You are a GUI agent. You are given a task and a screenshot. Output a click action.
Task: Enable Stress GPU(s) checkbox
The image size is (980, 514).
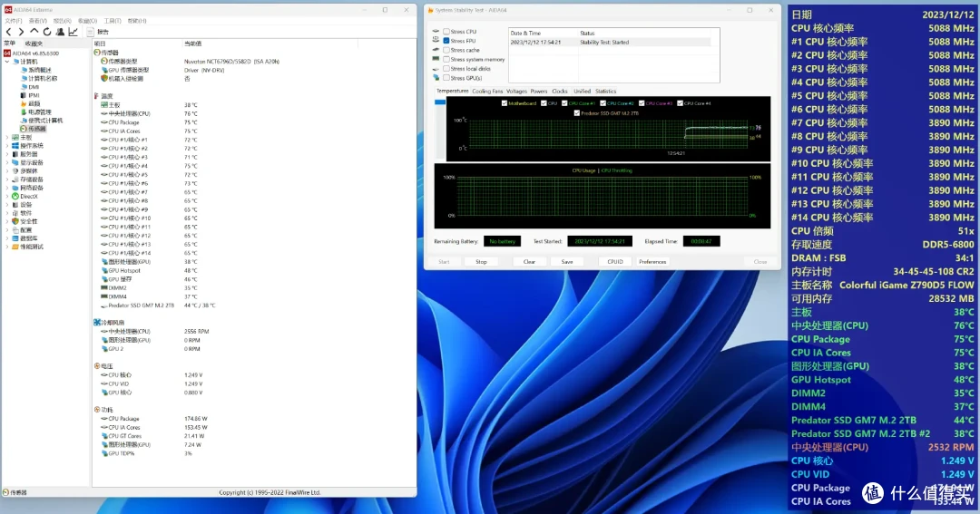click(x=446, y=78)
